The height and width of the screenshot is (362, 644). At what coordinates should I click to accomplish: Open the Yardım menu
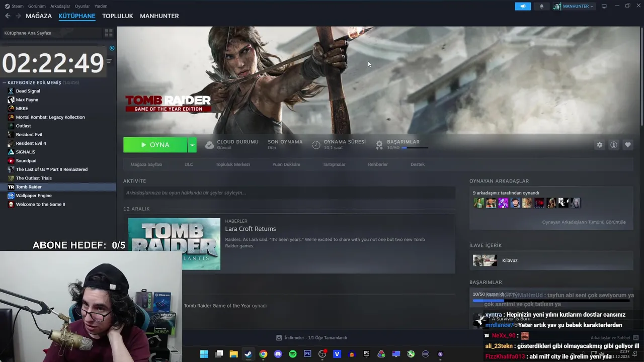point(101,6)
